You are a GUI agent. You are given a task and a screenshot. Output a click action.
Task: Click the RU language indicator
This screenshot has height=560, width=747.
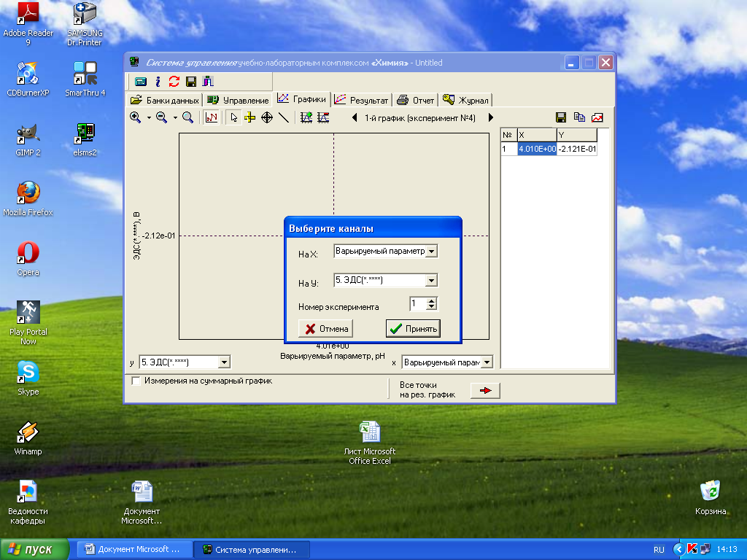(x=659, y=550)
